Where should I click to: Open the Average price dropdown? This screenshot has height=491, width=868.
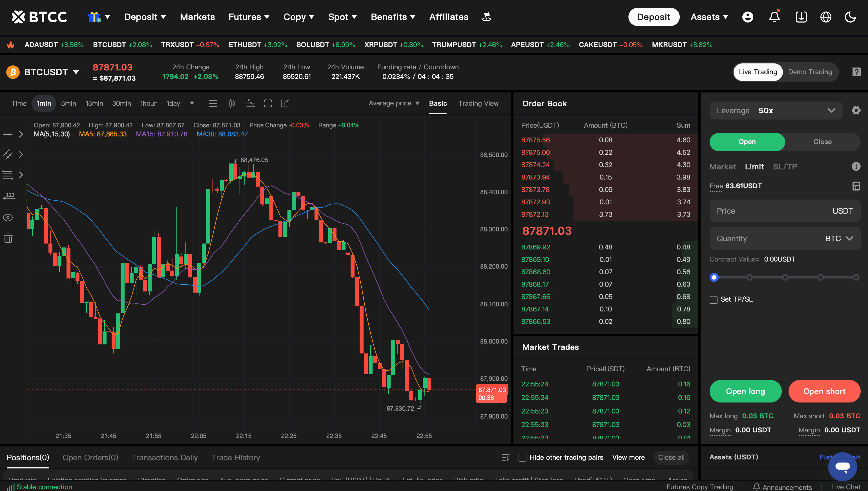coord(394,103)
